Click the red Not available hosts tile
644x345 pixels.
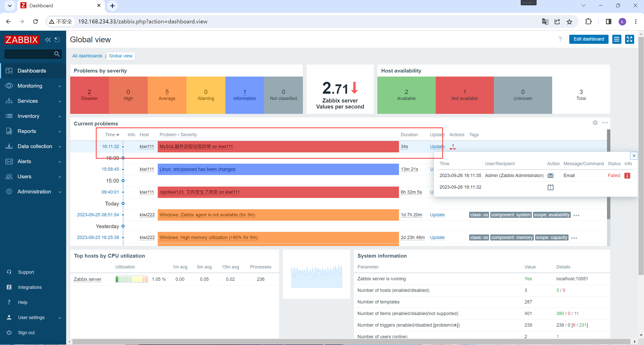pos(464,95)
